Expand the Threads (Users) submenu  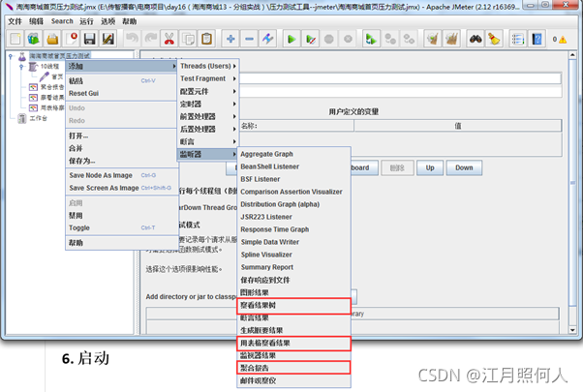point(208,66)
